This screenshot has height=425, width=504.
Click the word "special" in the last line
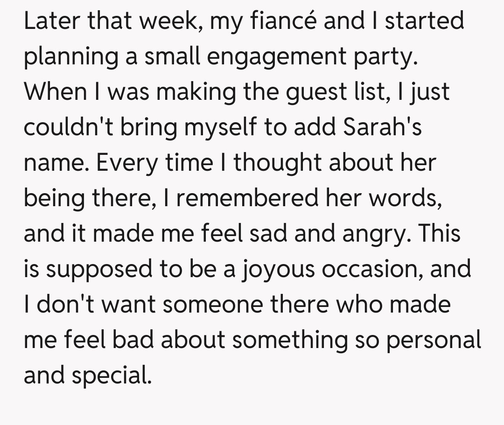[x=112, y=376]
